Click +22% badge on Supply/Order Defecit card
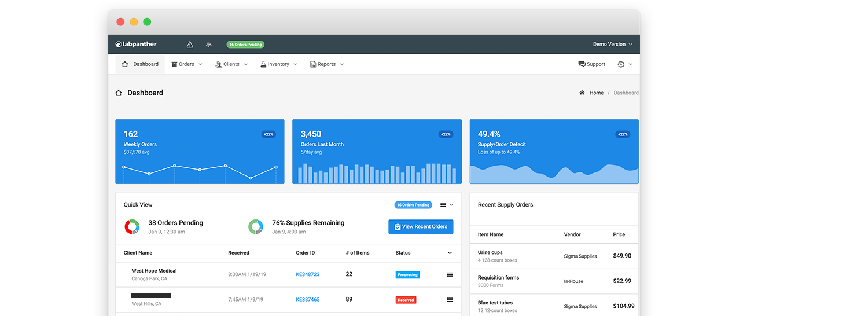This screenshot has height=316, width=868. pyautogui.click(x=623, y=134)
